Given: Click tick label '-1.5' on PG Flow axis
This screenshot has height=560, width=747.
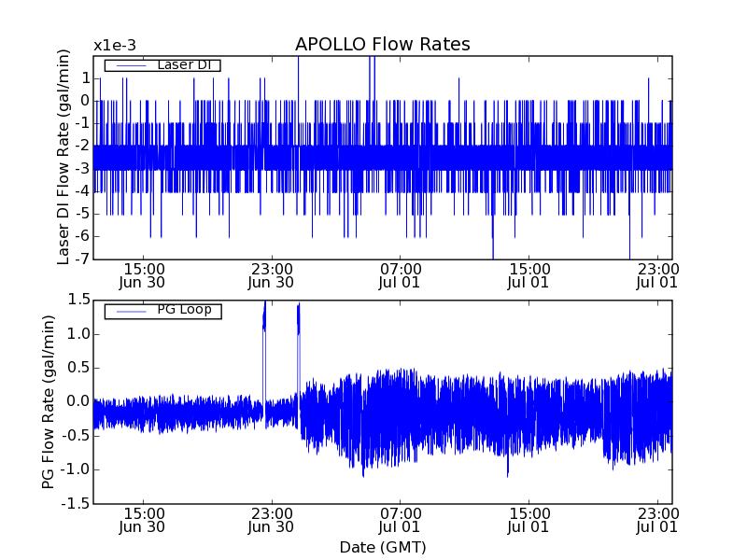Looking at the screenshot, I should point(75,503).
